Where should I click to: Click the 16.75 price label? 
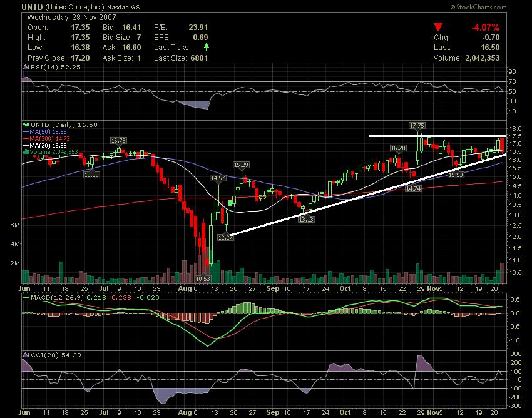(x=118, y=140)
